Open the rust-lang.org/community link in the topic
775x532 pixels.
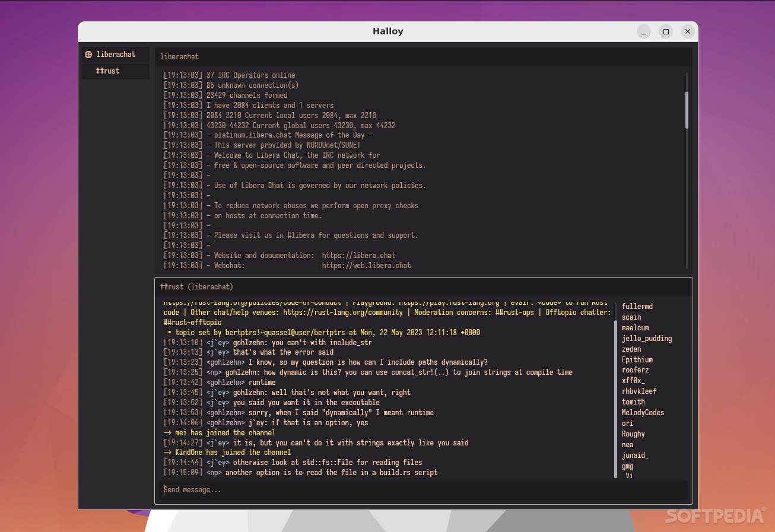(342, 313)
